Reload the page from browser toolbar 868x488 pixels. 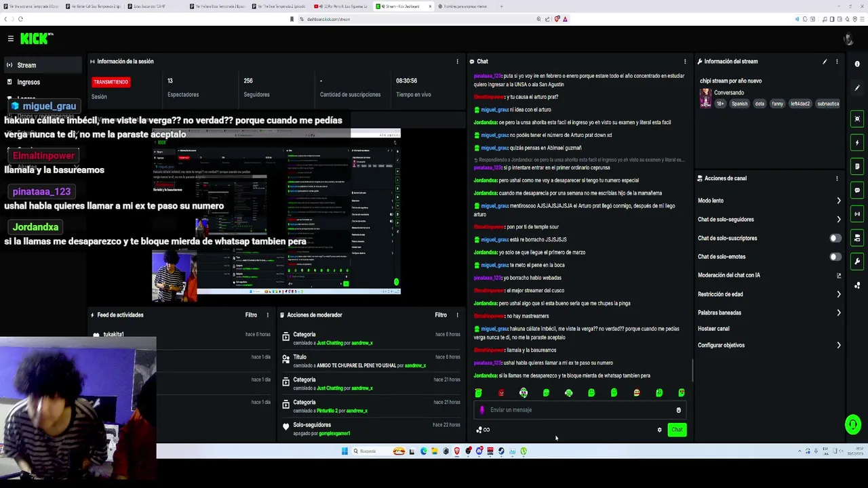point(20,19)
